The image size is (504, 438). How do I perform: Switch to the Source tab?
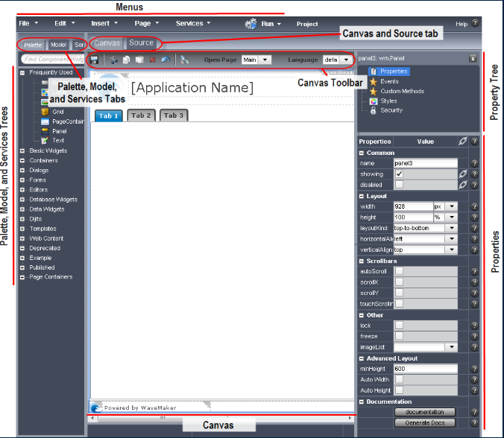(x=141, y=43)
